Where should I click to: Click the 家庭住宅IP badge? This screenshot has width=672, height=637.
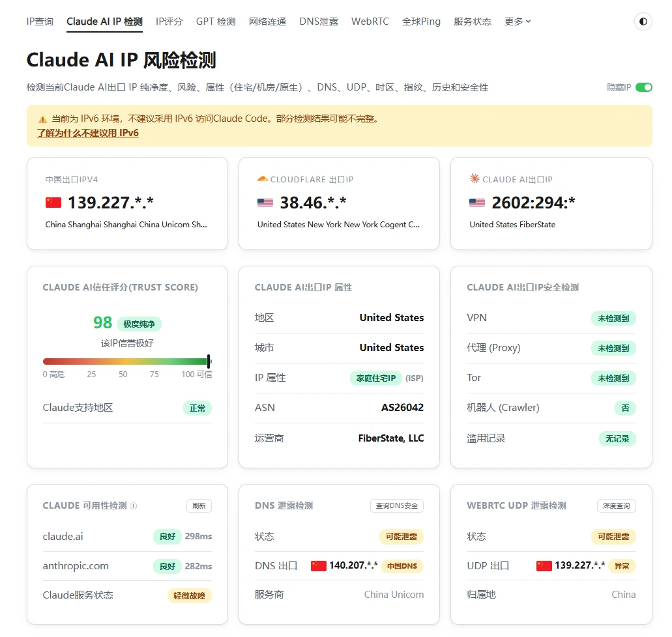pos(376,378)
